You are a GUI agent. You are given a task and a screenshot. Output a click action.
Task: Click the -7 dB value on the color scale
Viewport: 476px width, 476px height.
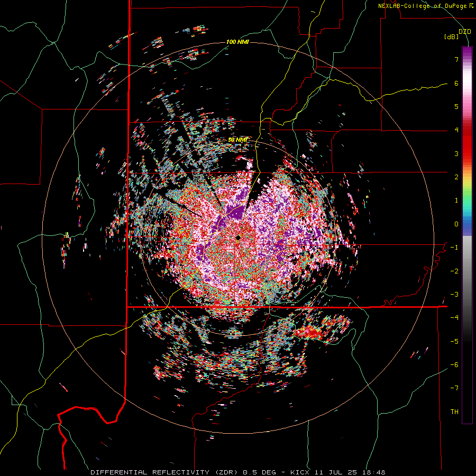tap(454, 388)
